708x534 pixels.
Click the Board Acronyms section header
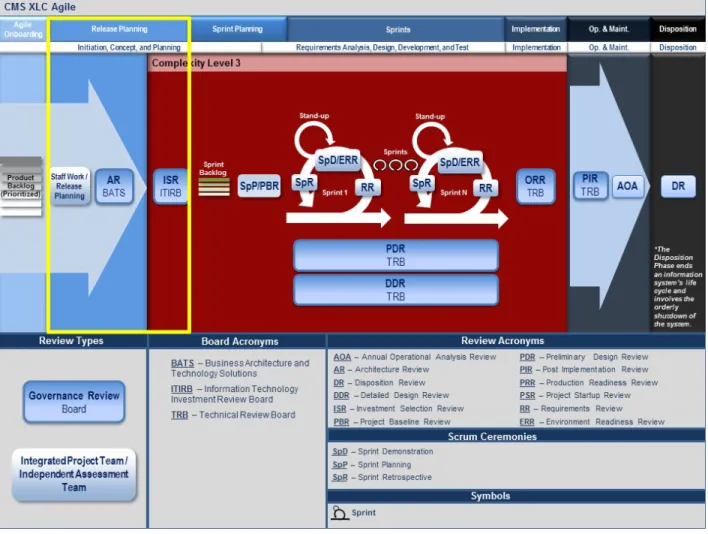[x=239, y=341]
